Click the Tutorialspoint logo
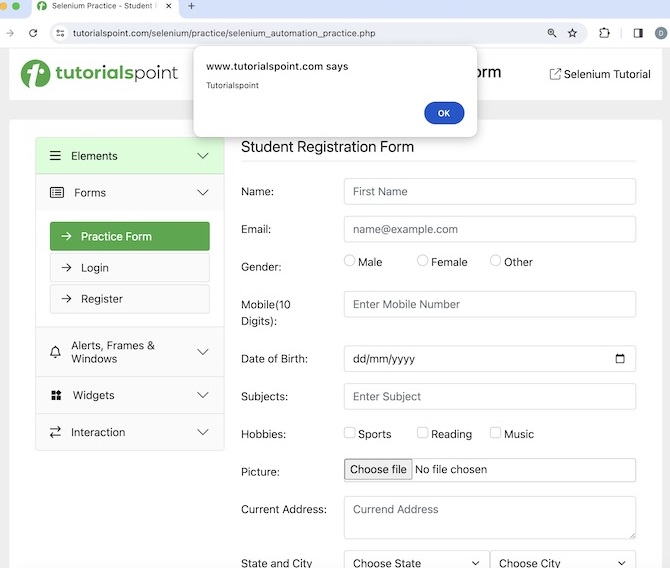Image resolution: width=670 pixels, height=568 pixels. pos(99,73)
